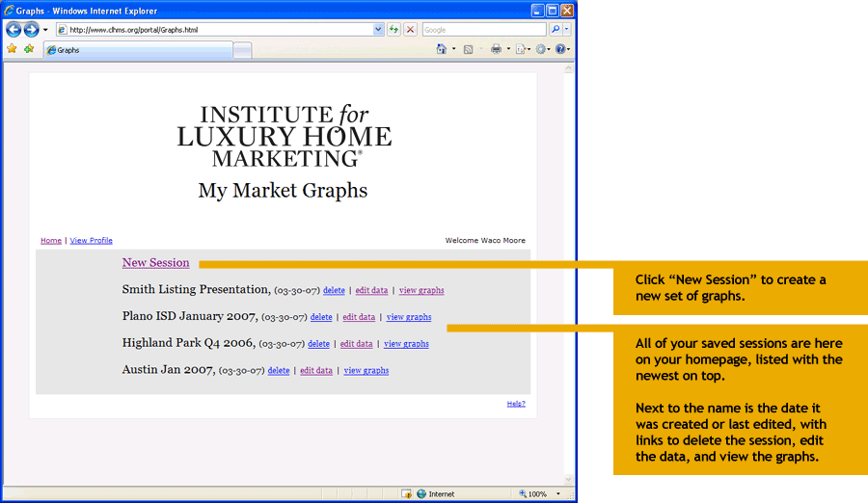Open the recent pages dropdown arrow
This screenshot has height=503, width=868.
45,30
